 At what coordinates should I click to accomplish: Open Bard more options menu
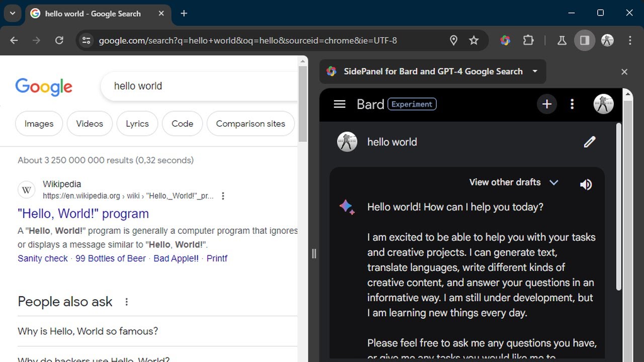point(572,104)
